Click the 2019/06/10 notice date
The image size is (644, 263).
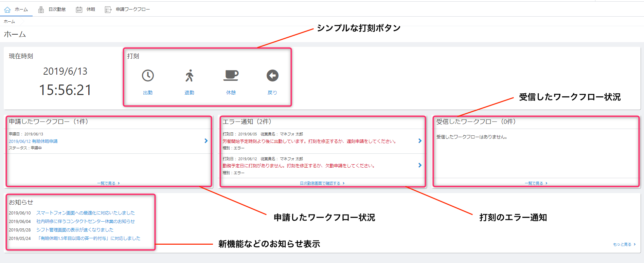(20, 213)
